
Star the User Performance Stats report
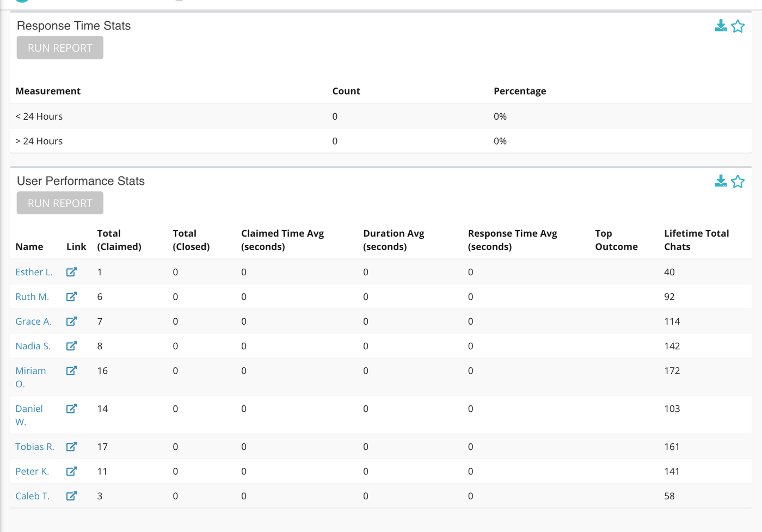pos(738,182)
